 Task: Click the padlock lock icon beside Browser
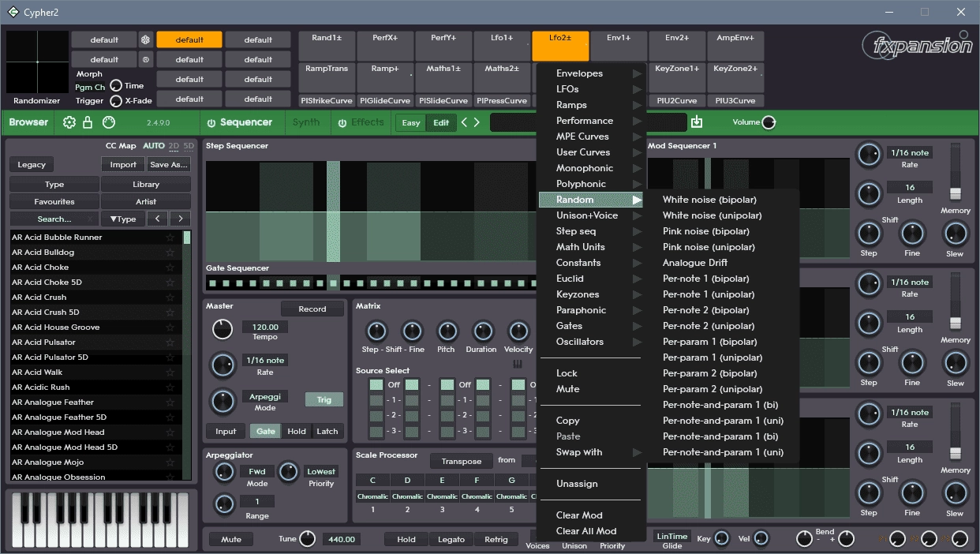point(88,122)
